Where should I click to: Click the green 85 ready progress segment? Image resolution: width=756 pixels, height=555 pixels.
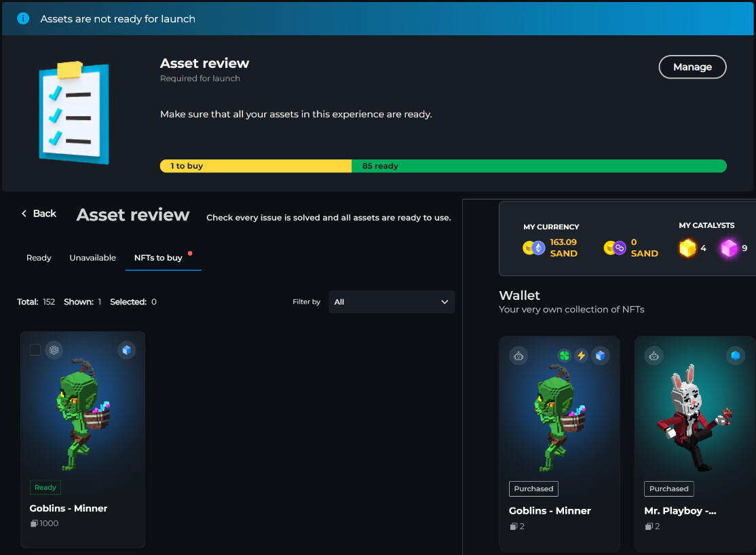539,166
